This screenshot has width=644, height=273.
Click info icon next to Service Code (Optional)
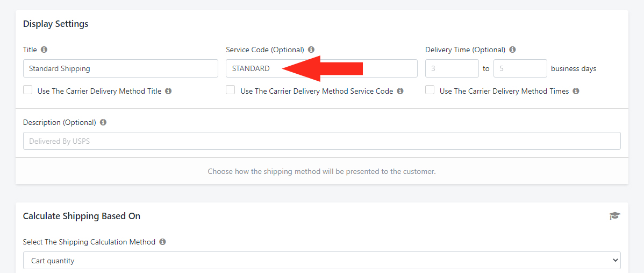[x=311, y=50]
